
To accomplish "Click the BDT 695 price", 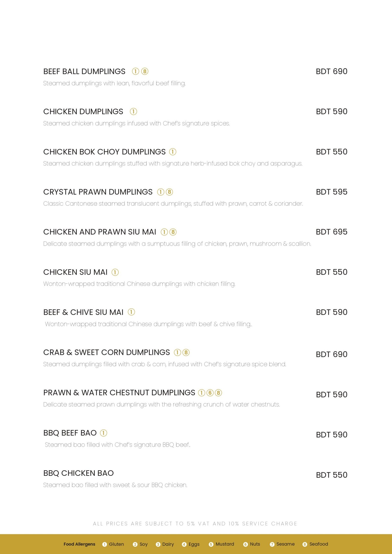I will pos(331,232).
